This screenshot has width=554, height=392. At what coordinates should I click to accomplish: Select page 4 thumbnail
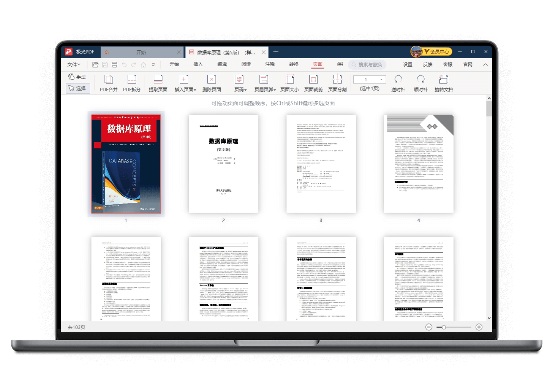pos(419,164)
